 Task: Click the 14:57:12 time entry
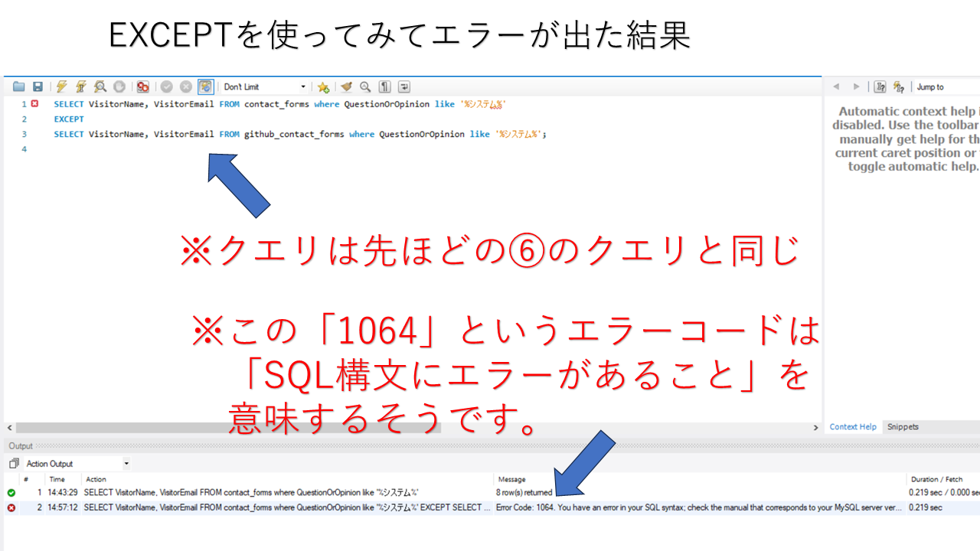pyautogui.click(x=62, y=507)
